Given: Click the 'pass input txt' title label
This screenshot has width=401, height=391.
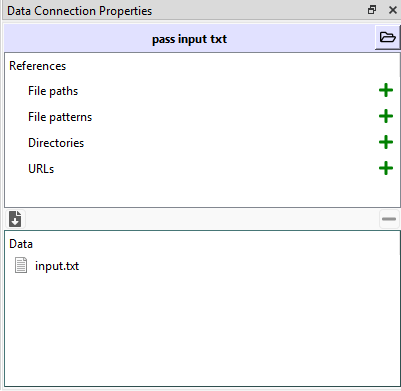Looking at the screenshot, I should click(x=189, y=39).
